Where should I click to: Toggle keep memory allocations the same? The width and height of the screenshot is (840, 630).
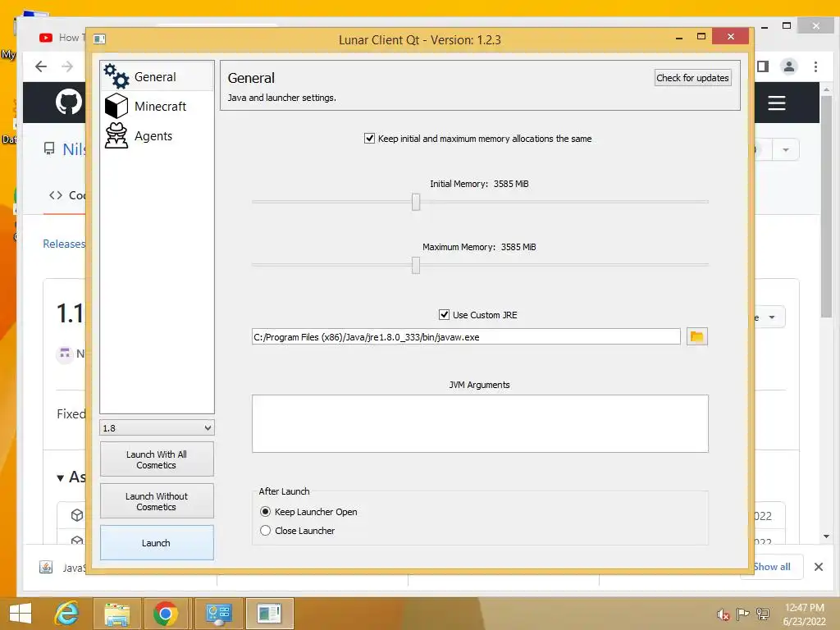coord(370,138)
